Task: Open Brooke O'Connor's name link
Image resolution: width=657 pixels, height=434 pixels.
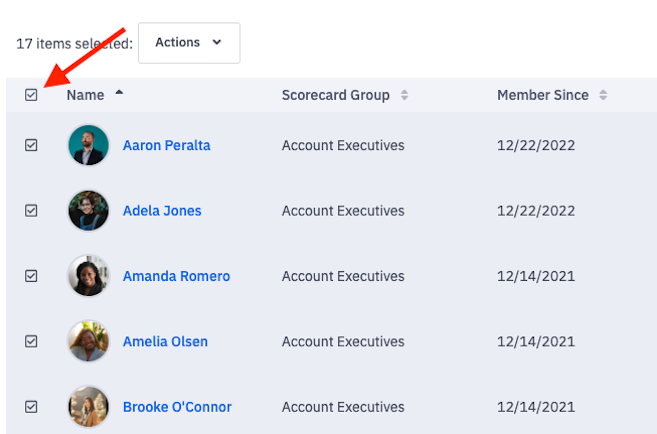Action: pos(177,407)
